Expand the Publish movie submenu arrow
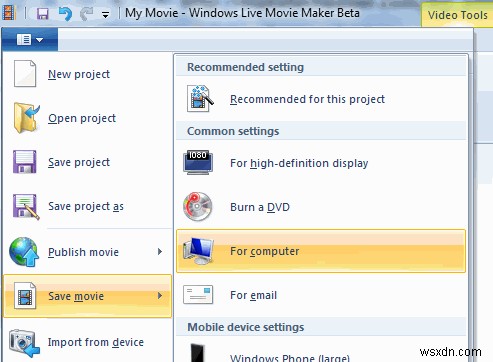The height and width of the screenshot is (362, 493). click(x=160, y=252)
